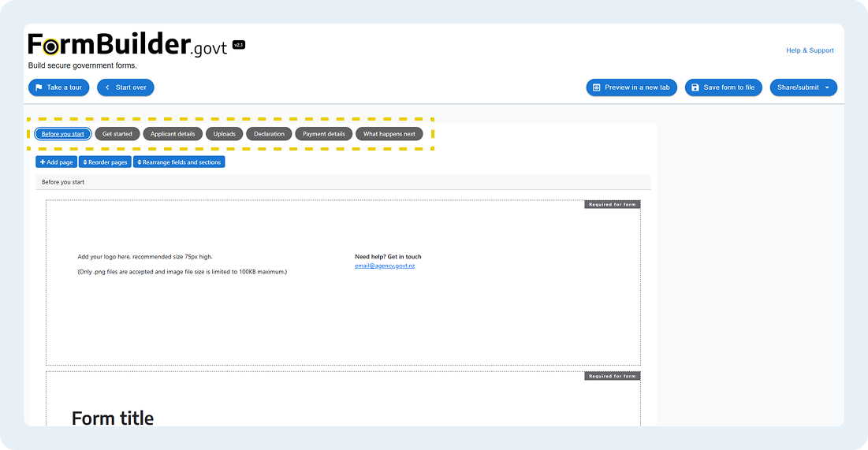868x450 pixels.
Task: Click the FormBuilder.govt logo
Action: click(x=127, y=44)
